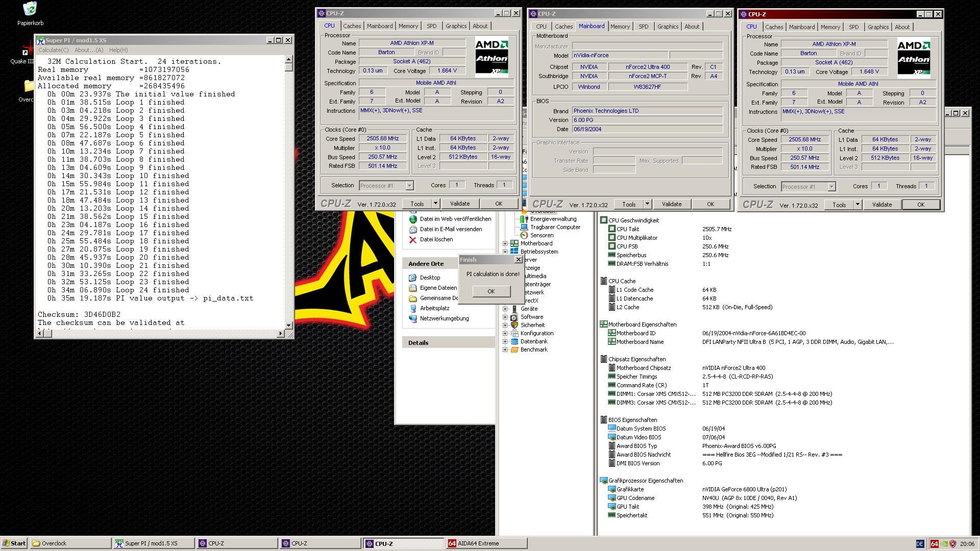Click the Betriebssystem Windows icon in tree

pos(514,252)
